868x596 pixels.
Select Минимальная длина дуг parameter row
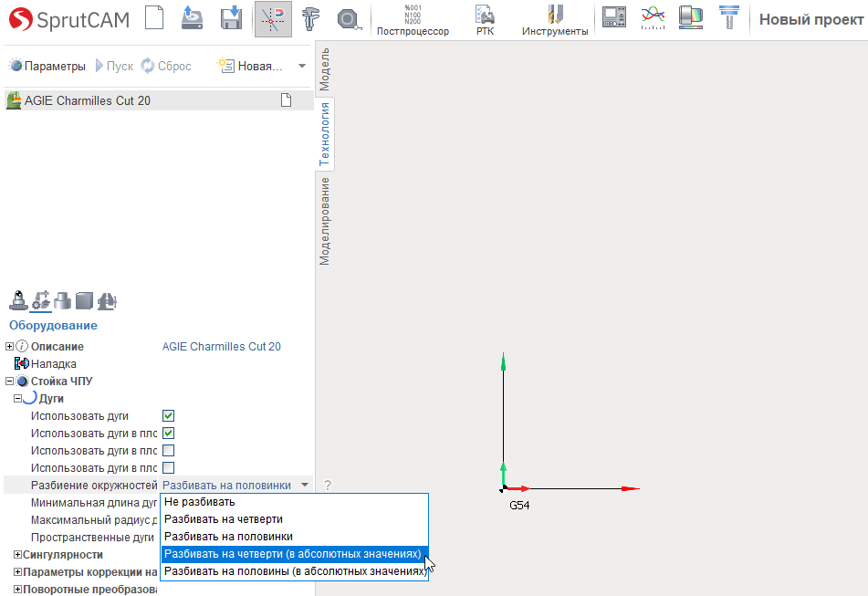(x=93, y=503)
